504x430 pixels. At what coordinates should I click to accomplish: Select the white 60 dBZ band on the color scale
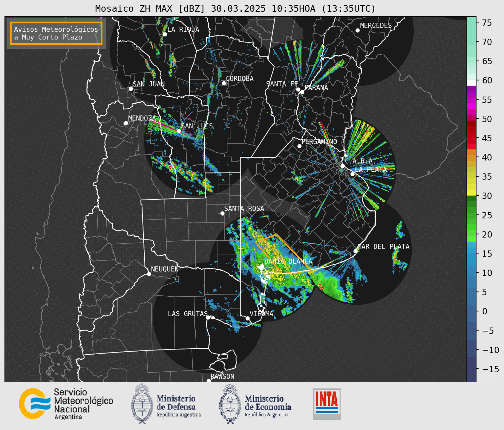[x=471, y=83]
